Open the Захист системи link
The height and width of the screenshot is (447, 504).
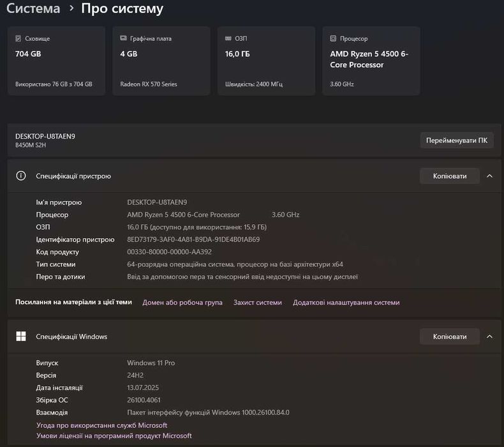pyautogui.click(x=257, y=303)
